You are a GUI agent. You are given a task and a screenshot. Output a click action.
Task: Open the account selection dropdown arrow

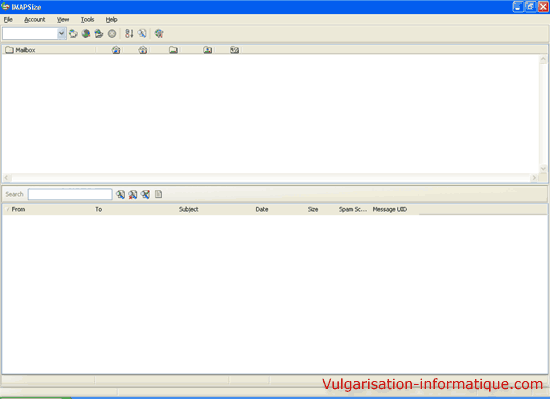61,33
